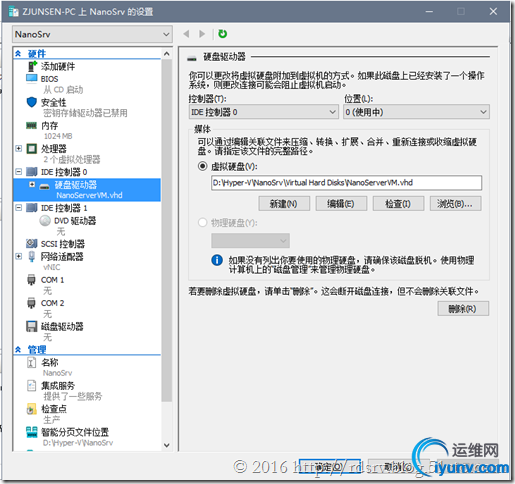Click the IDE 控制器 0 controller icon
The height and width of the screenshot is (484, 515).
point(32,172)
